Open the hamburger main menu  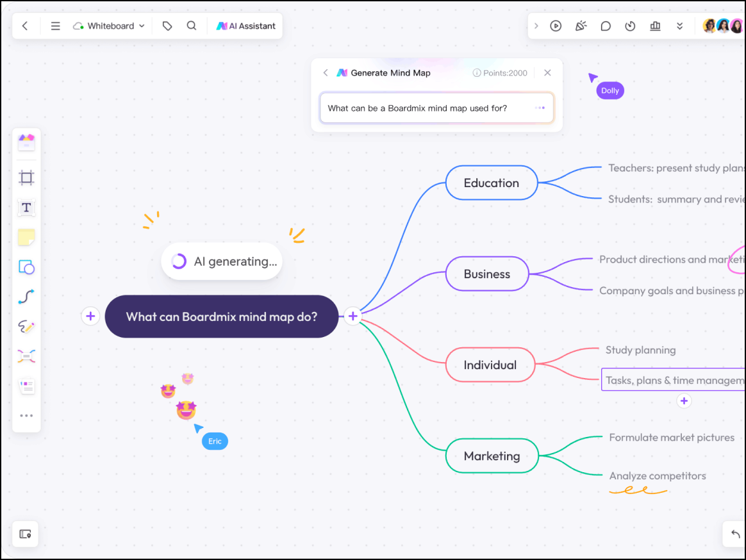(56, 26)
